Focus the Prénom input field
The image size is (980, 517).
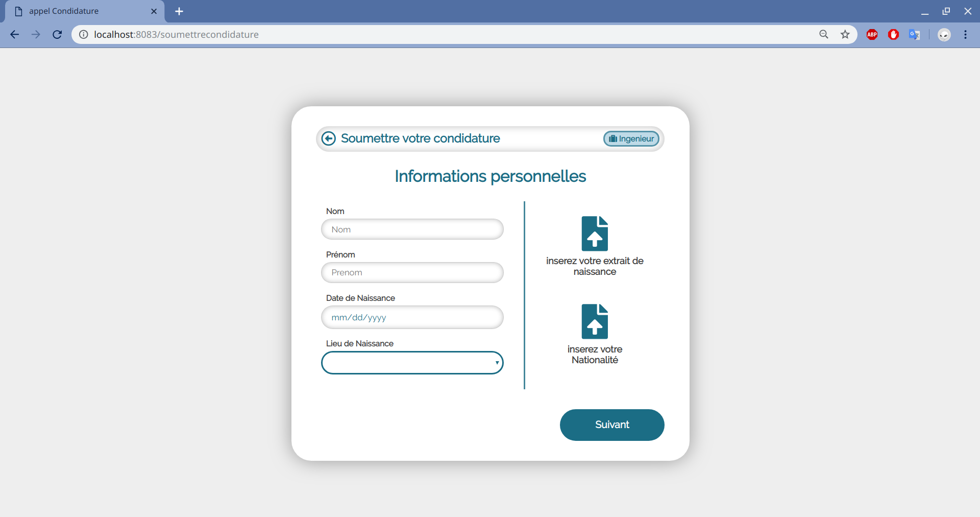coord(412,272)
